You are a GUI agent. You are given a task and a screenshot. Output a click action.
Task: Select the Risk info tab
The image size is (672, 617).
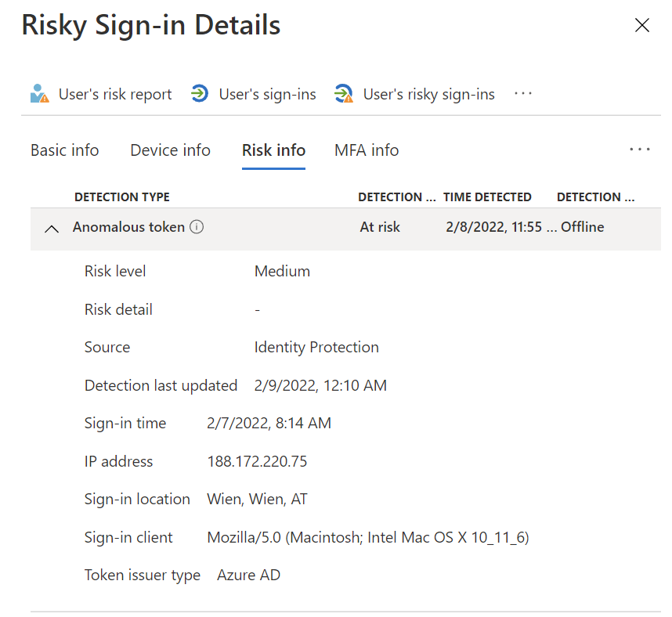click(x=273, y=150)
